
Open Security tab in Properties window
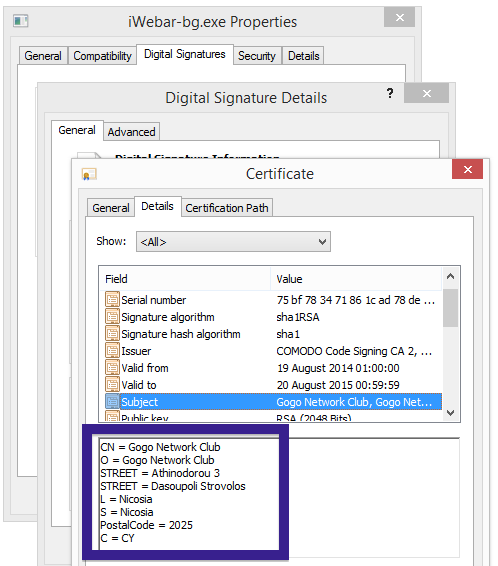(257, 56)
